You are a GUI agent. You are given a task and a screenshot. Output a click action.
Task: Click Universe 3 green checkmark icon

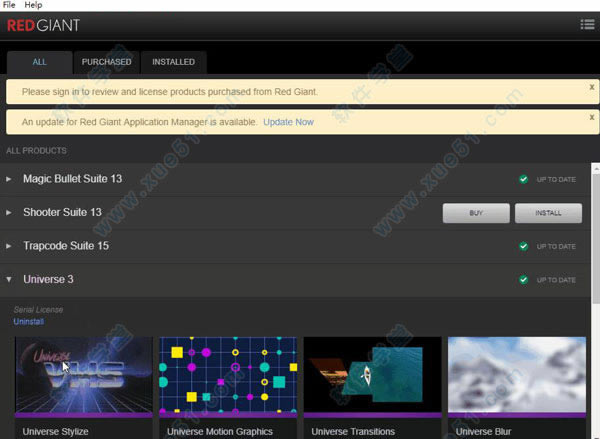click(x=523, y=280)
